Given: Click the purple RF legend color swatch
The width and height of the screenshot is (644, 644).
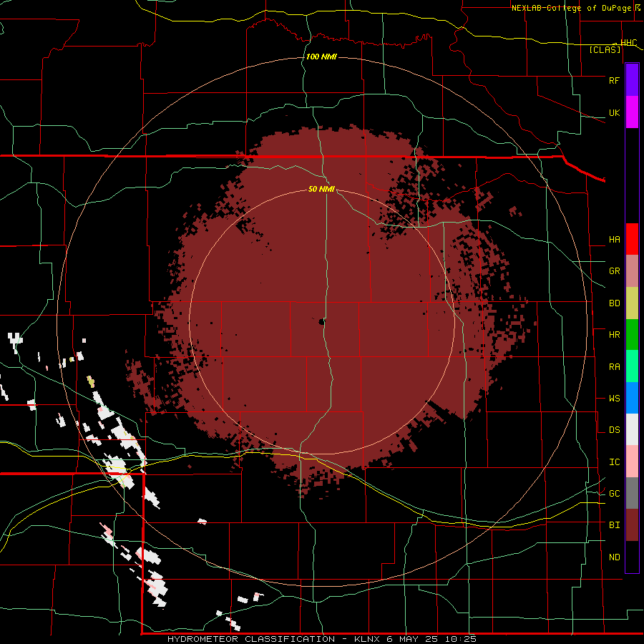Looking at the screenshot, I should (x=632, y=80).
